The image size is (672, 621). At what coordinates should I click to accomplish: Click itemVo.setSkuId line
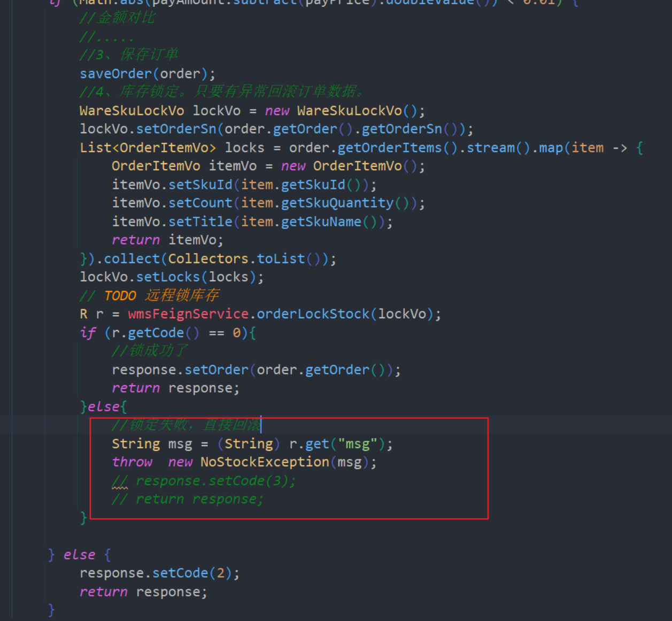pos(244,185)
